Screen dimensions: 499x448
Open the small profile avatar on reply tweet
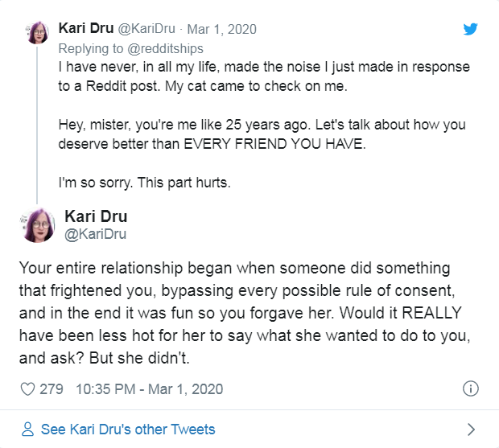[x=37, y=32]
